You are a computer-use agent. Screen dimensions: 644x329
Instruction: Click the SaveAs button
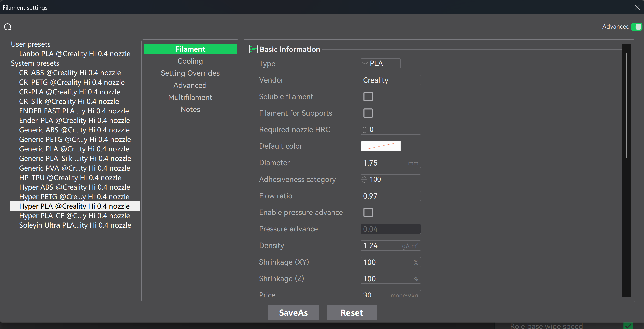point(293,312)
